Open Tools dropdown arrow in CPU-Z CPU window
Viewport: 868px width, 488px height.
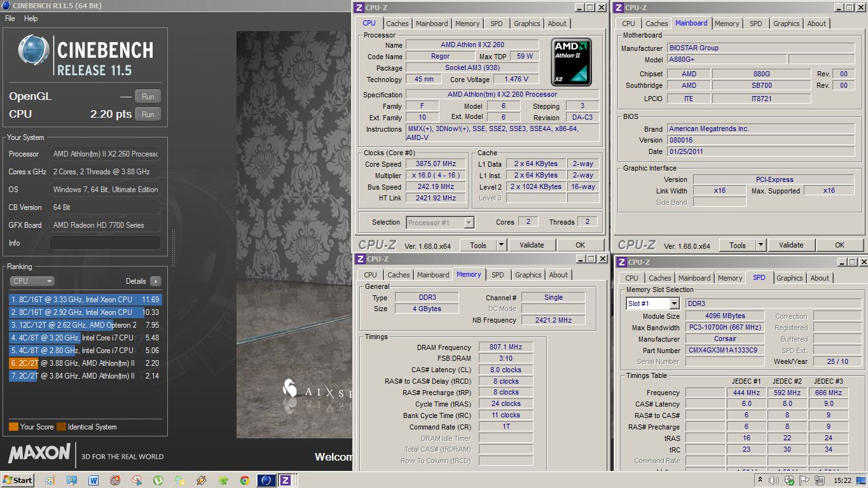501,245
